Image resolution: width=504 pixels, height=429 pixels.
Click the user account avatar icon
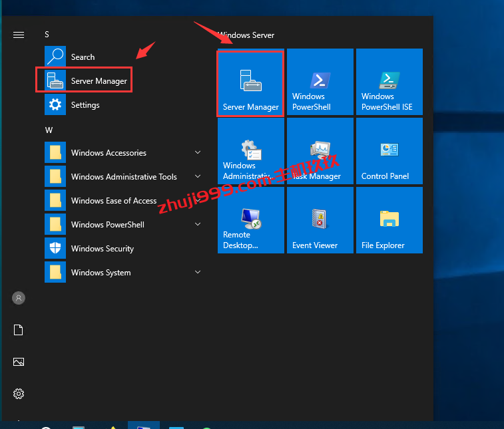19,298
